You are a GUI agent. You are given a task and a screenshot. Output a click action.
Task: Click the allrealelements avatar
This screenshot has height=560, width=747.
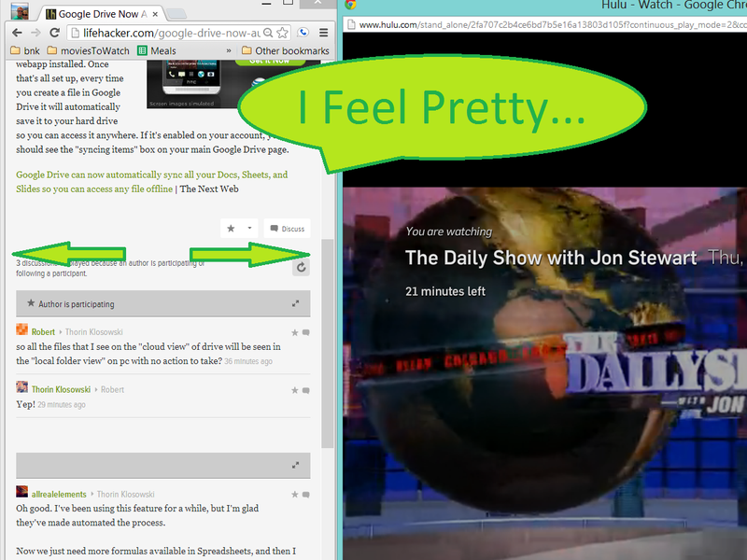(21, 492)
